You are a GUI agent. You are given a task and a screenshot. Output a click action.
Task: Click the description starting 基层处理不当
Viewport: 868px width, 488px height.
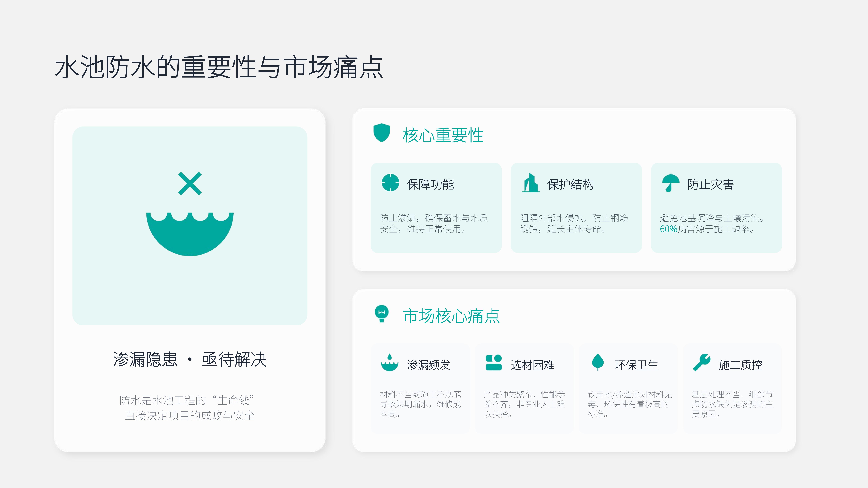(732, 404)
